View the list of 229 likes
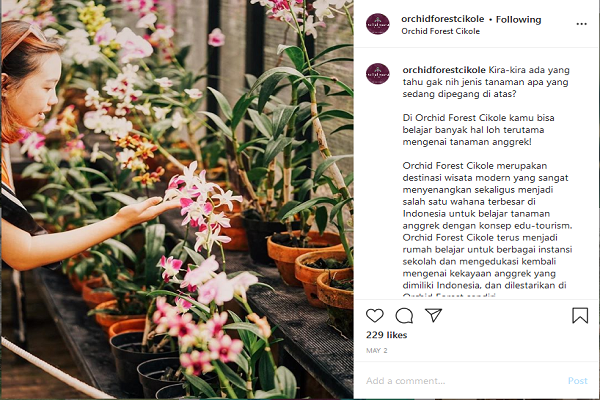This screenshot has height=400, width=600. click(386, 335)
